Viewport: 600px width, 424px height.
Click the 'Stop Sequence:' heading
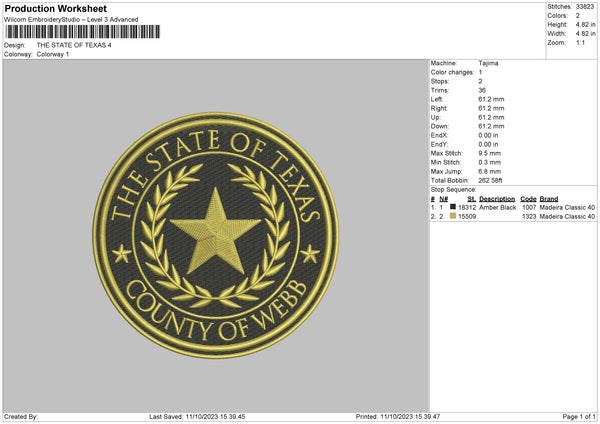[x=453, y=190]
